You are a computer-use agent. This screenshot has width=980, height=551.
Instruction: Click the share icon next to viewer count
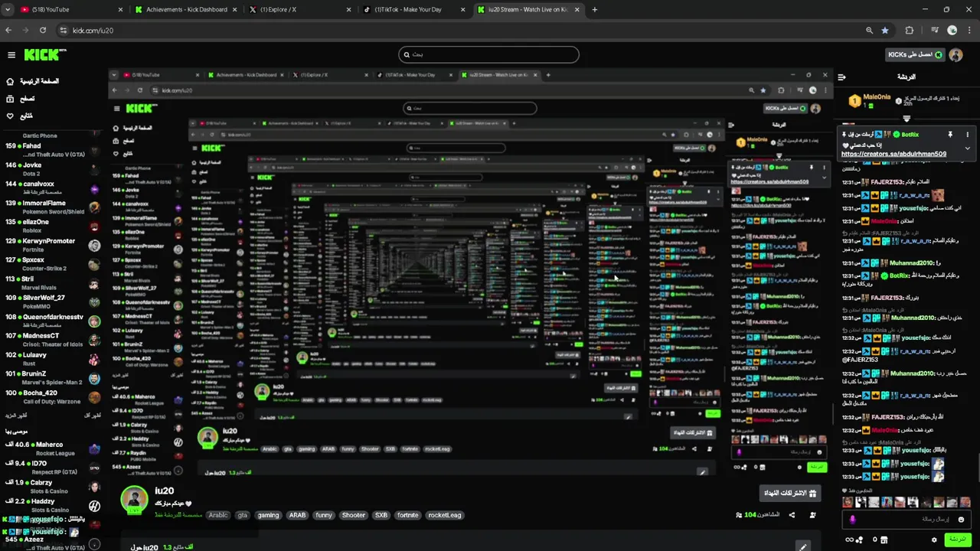(792, 515)
